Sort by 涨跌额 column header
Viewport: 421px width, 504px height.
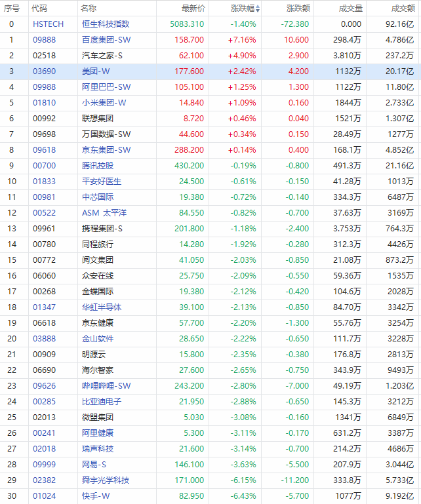(298, 9)
